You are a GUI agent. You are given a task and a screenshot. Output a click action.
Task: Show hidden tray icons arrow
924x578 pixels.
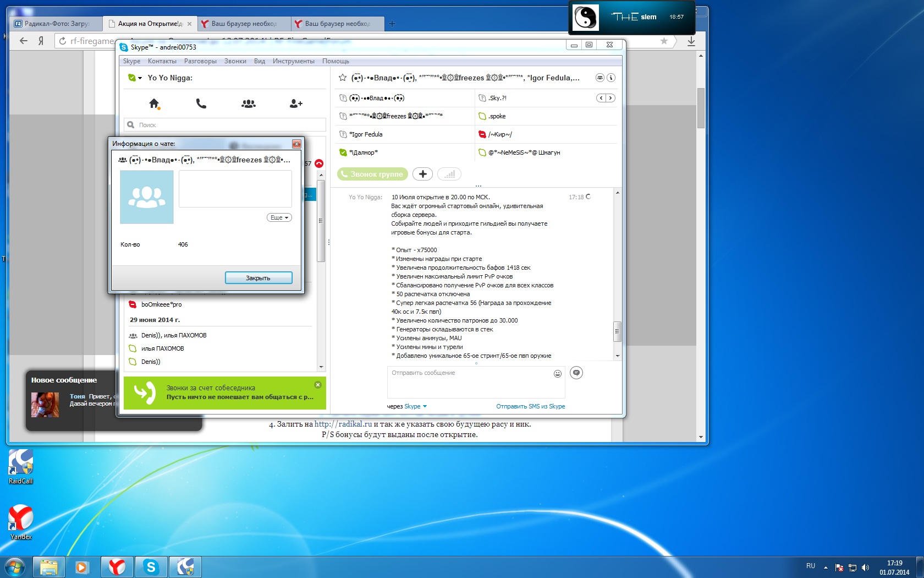click(826, 568)
